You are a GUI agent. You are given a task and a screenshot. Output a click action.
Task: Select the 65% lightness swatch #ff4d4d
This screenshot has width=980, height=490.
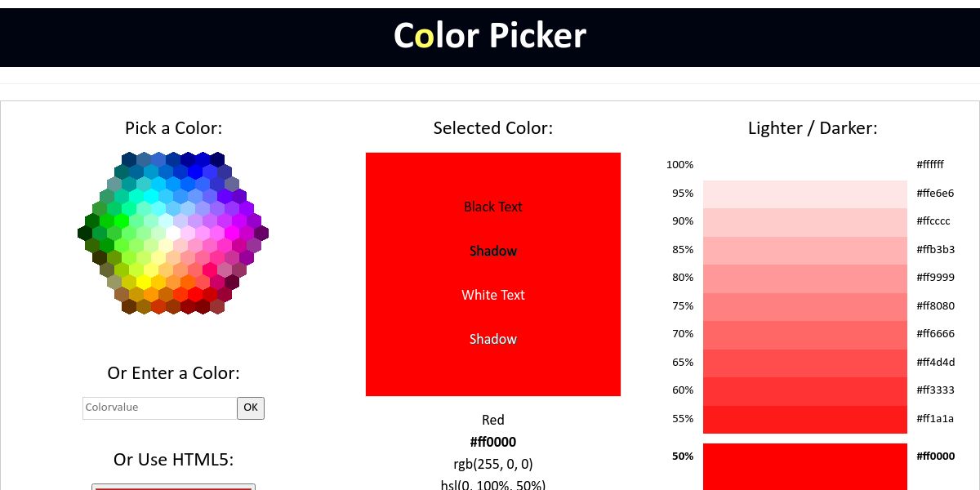point(804,363)
